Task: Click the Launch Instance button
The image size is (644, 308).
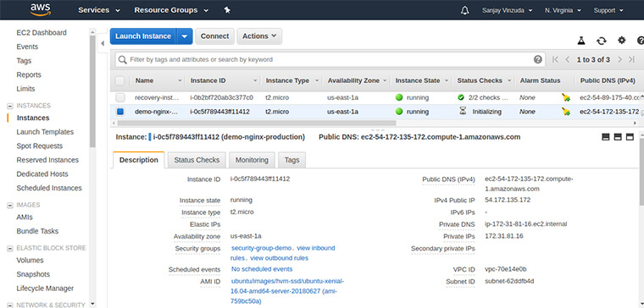Action: click(143, 36)
